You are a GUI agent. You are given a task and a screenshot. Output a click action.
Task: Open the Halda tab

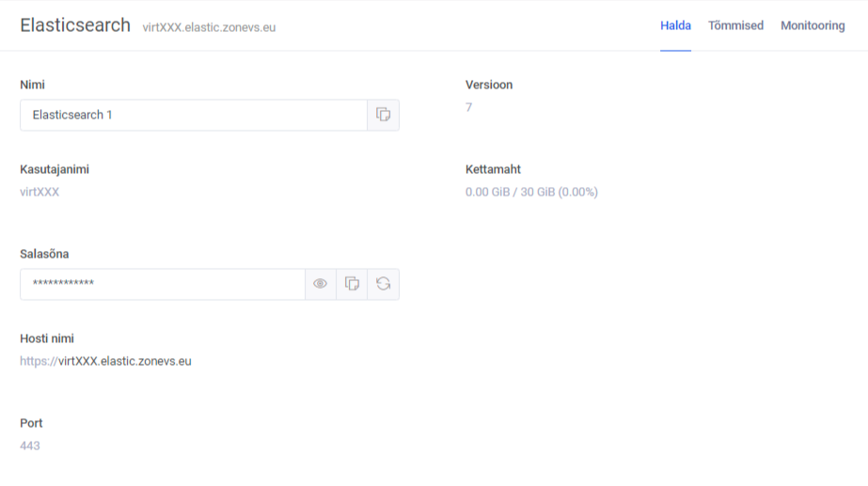[x=675, y=25]
